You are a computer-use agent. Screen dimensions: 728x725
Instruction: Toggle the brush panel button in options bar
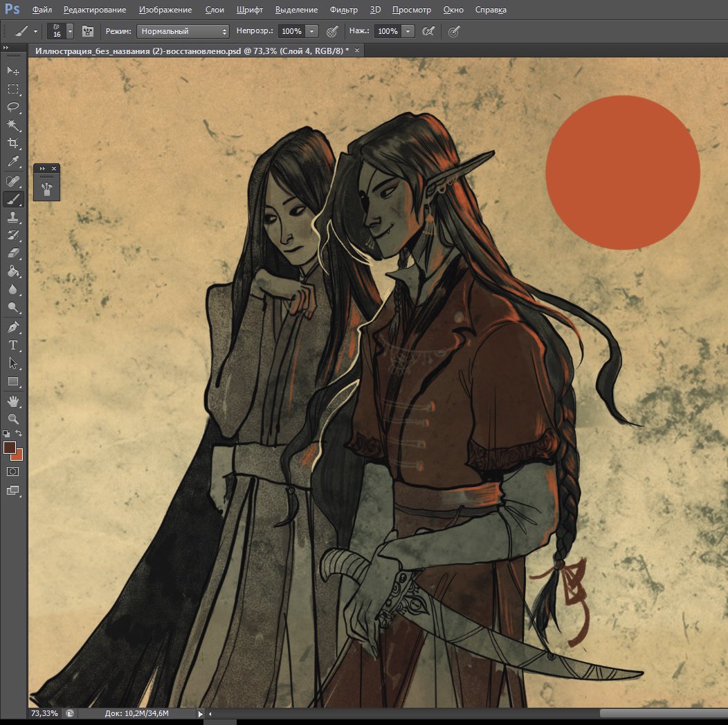click(x=88, y=31)
